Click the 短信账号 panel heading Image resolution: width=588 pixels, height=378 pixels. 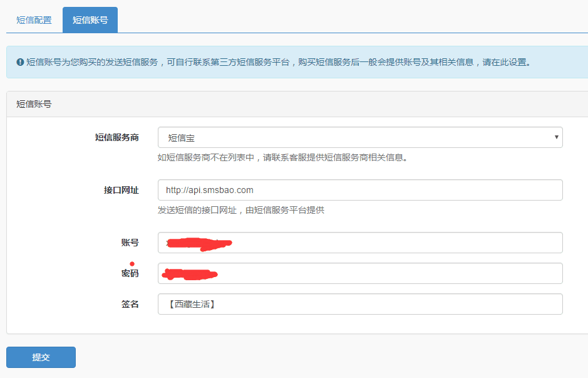pos(34,104)
